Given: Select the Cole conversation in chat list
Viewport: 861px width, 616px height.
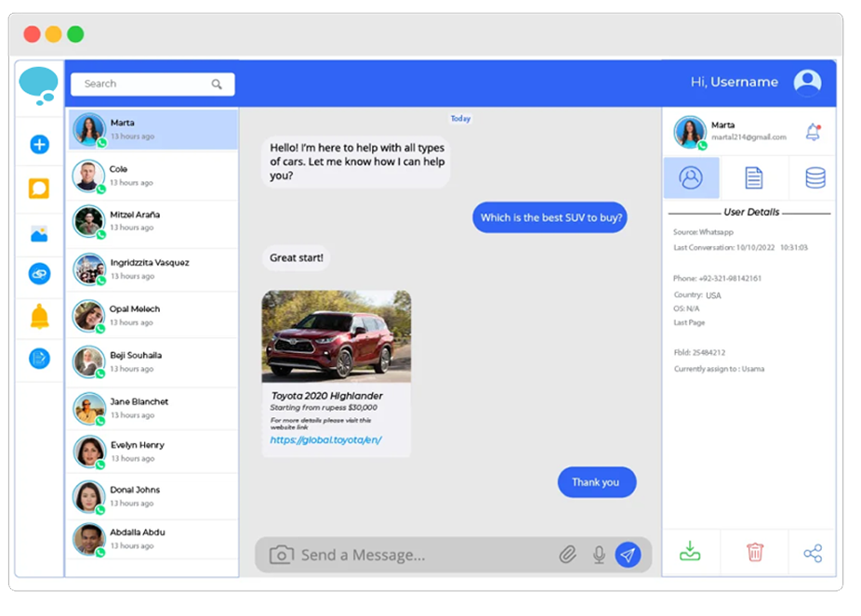Looking at the screenshot, I should (x=152, y=176).
